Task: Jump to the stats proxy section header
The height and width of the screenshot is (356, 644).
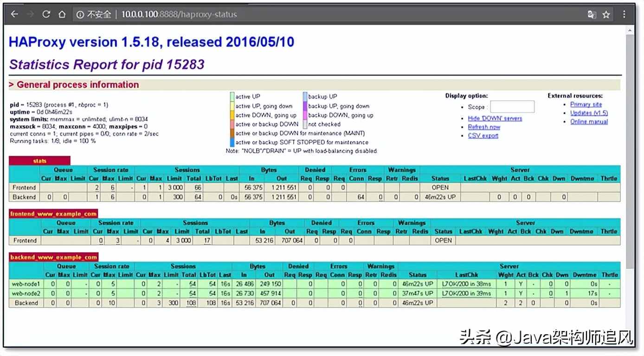Action: 39,160
